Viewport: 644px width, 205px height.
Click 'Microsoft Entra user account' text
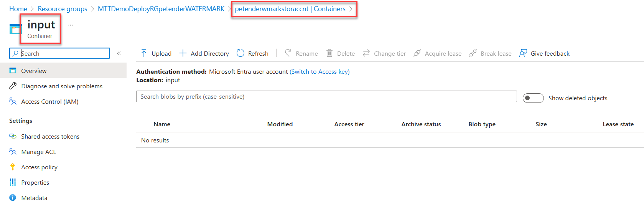point(248,71)
